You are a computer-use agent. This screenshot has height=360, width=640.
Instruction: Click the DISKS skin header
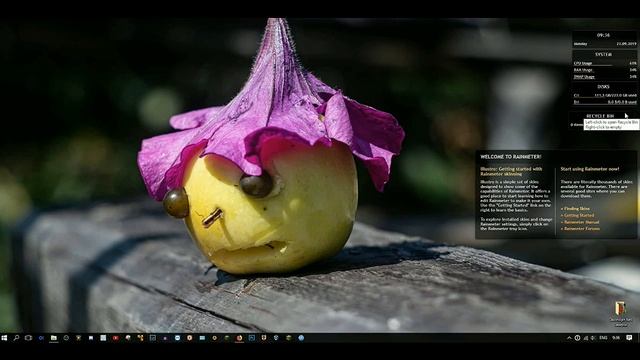coord(603,87)
